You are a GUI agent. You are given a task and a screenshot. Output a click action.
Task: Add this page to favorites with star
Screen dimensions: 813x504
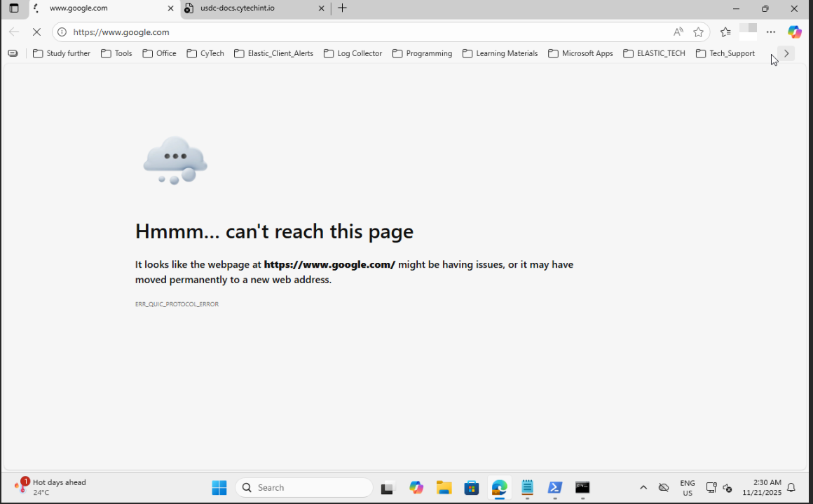point(698,32)
